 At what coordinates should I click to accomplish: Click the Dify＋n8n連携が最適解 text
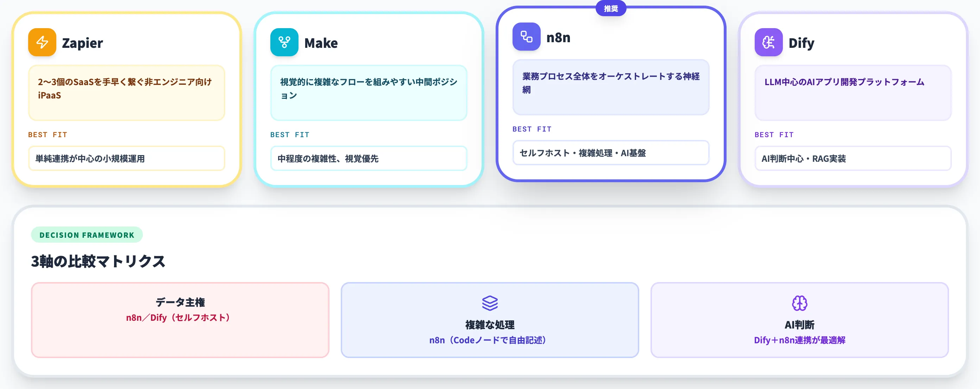click(x=799, y=340)
